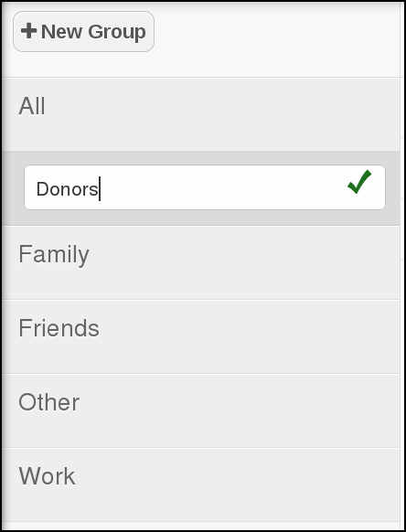The image size is (406, 532).
Task: Focus the Donors group name field
Action: [x=205, y=187]
